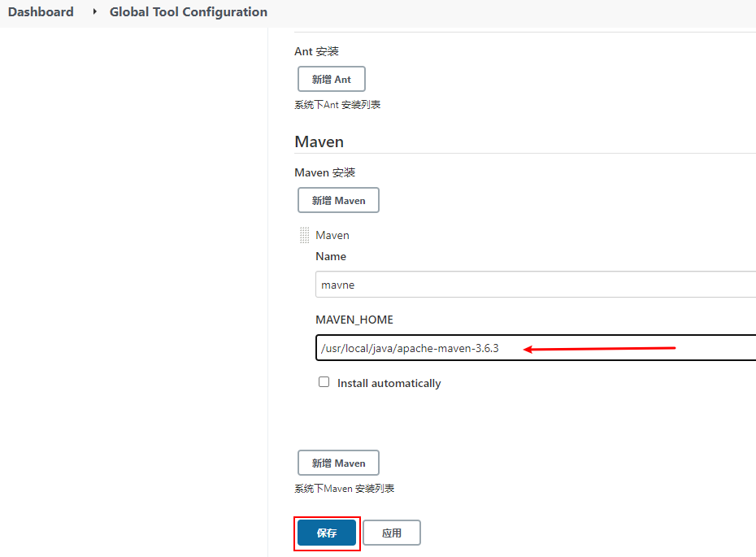
Task: Save settings with the 保存 button
Action: tap(326, 533)
